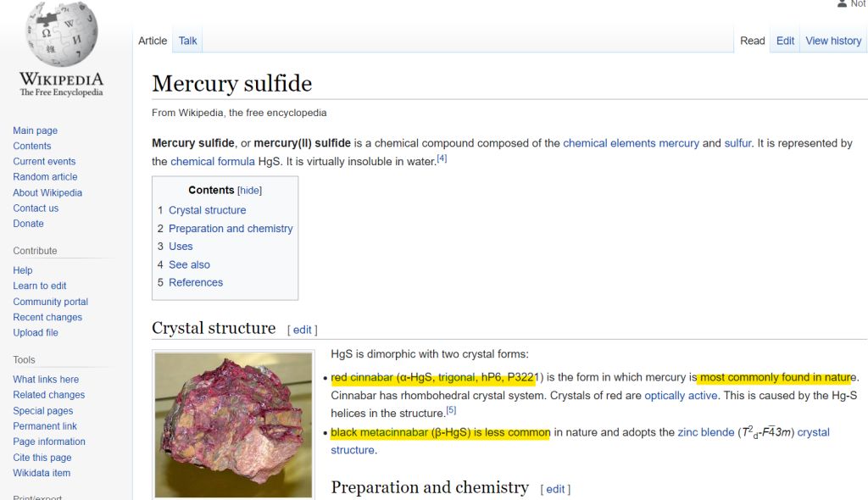Open the View history tab
Viewport: 868px width, 500px height.
(x=833, y=41)
